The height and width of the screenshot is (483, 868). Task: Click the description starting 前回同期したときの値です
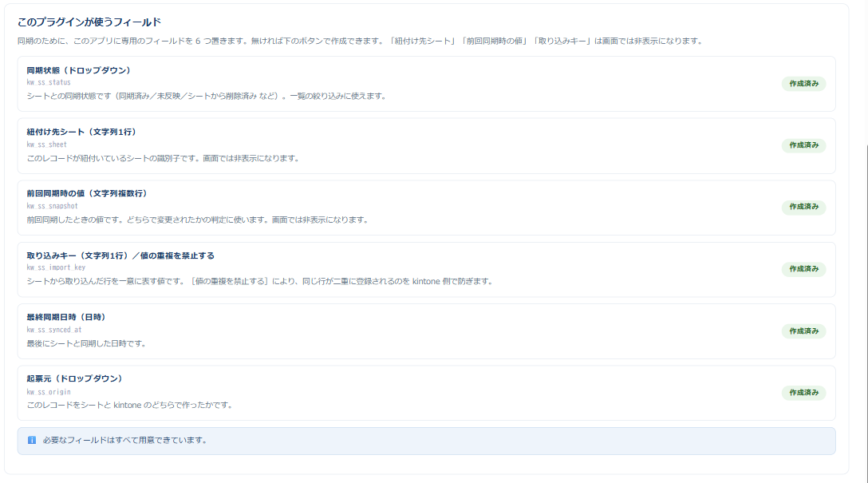click(x=198, y=220)
